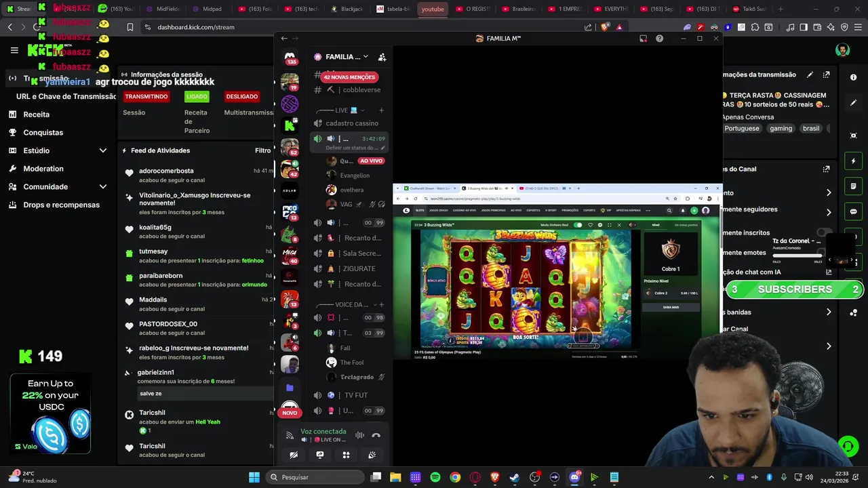The height and width of the screenshot is (488, 868).
Task: Open FAMILIA server dropdown menu
Action: [x=346, y=57]
